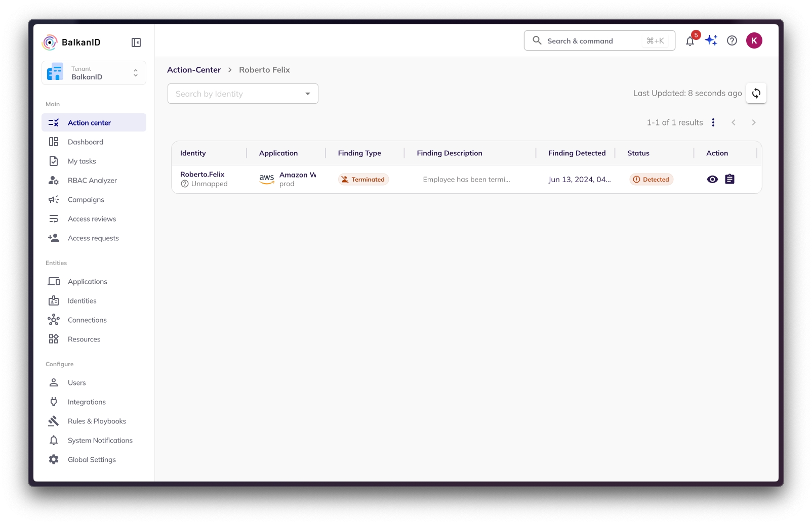812x524 pixels.
Task: Refresh the findings list
Action: [x=756, y=93]
